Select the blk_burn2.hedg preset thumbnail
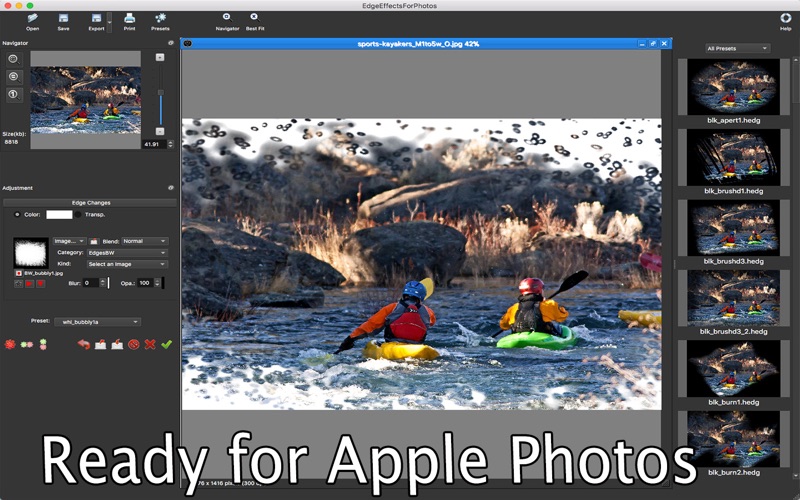 (733, 439)
